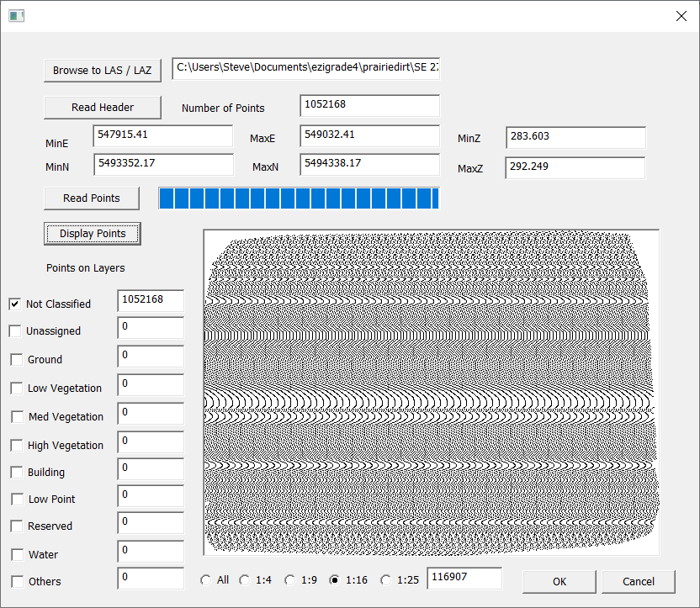This screenshot has height=608, width=700.
Task: Click the Number of Points field
Action: tap(369, 105)
